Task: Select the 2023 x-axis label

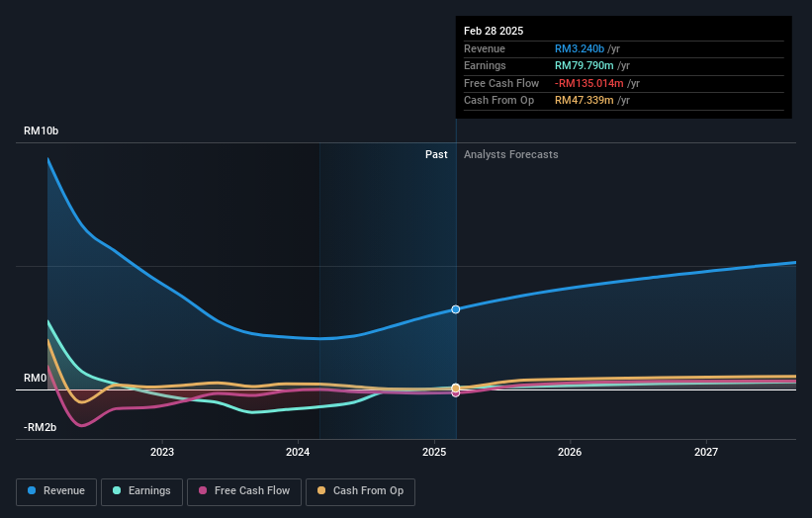Action: [162, 452]
